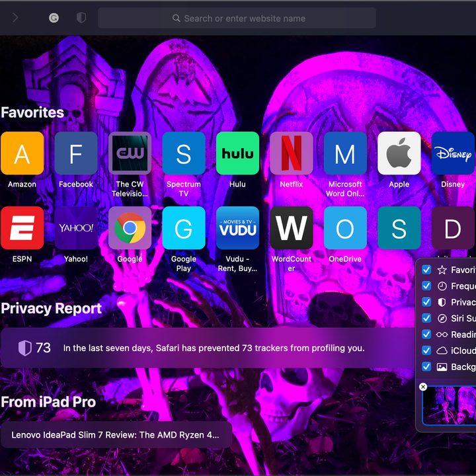
Task: Uncheck the Favorites checkbox
Action: tap(426, 270)
